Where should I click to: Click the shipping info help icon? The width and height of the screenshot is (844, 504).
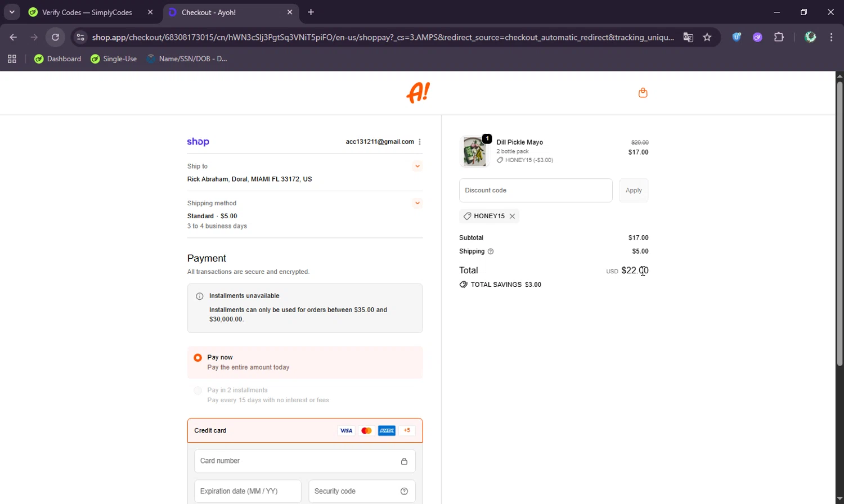click(491, 251)
